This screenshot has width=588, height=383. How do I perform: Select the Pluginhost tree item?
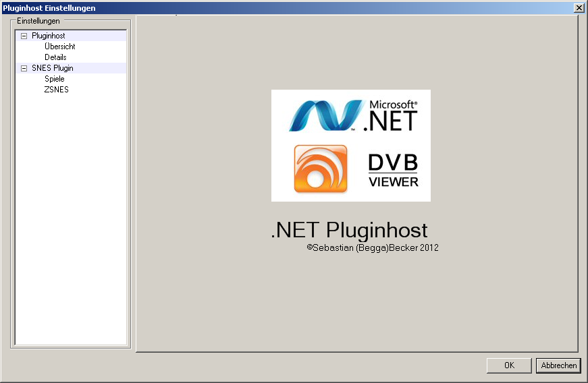pyautogui.click(x=48, y=36)
